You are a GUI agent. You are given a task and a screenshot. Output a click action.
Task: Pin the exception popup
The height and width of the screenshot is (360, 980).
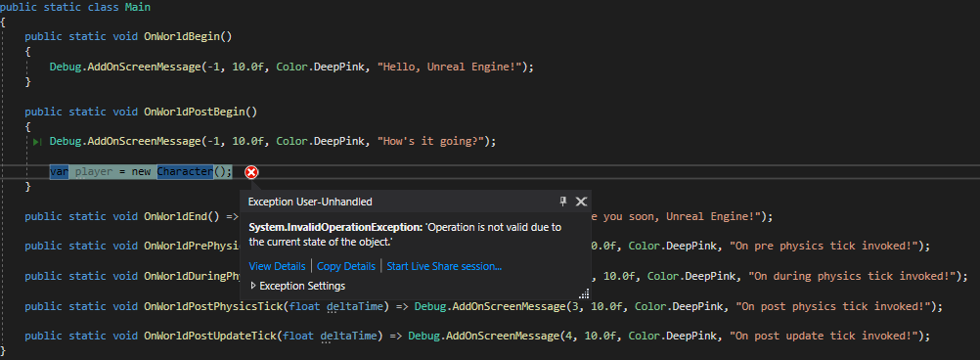pyautogui.click(x=562, y=202)
